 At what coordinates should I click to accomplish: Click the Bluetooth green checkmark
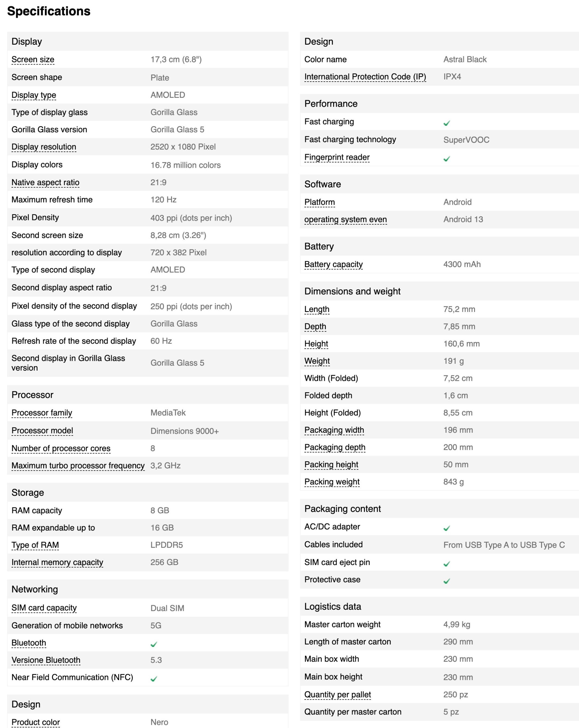coord(153,644)
